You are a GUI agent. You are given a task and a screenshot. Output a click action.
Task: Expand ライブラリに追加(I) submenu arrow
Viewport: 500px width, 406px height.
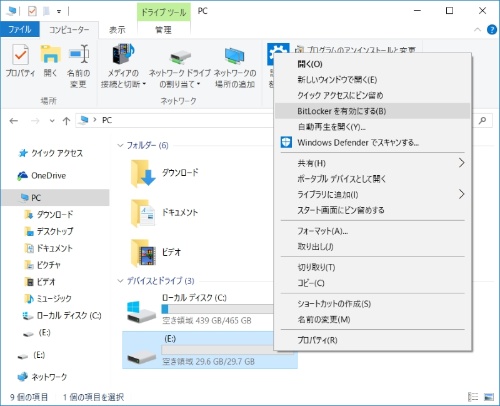[x=461, y=194]
